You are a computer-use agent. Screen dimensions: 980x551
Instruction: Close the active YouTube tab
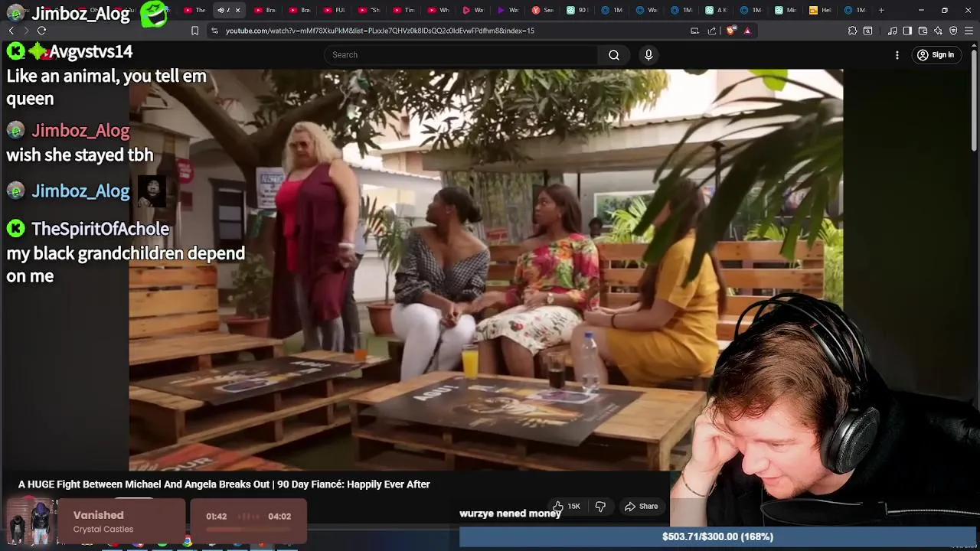(237, 10)
